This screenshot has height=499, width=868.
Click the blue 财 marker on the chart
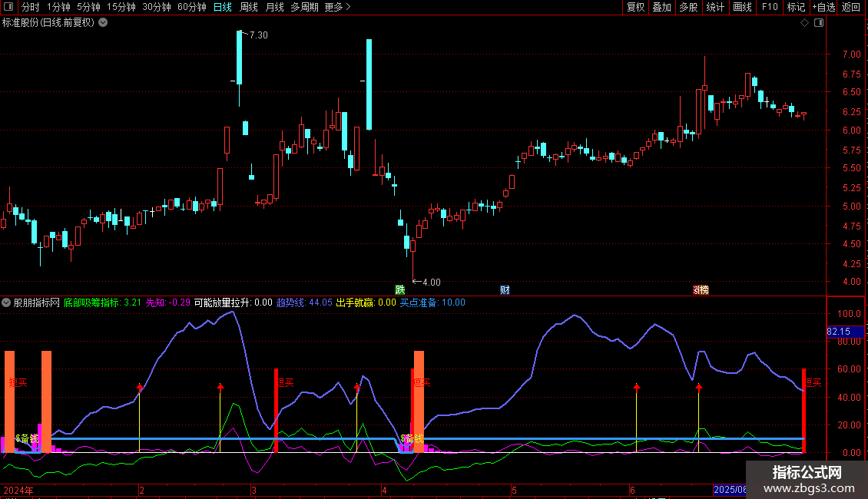pyautogui.click(x=505, y=290)
